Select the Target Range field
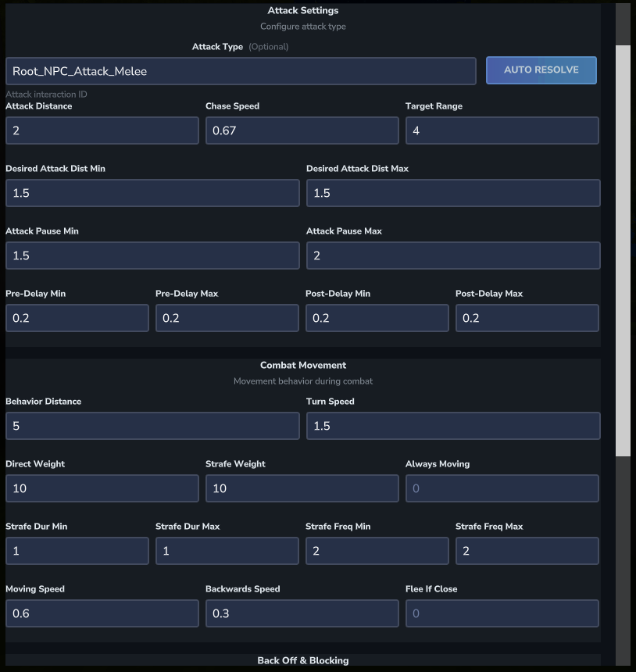 (502, 130)
